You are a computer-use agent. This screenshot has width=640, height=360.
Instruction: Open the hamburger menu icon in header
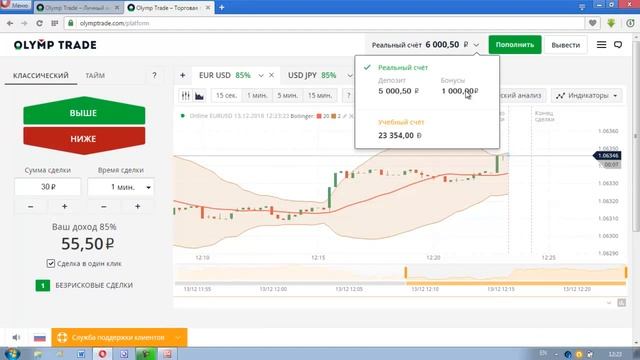click(x=601, y=44)
